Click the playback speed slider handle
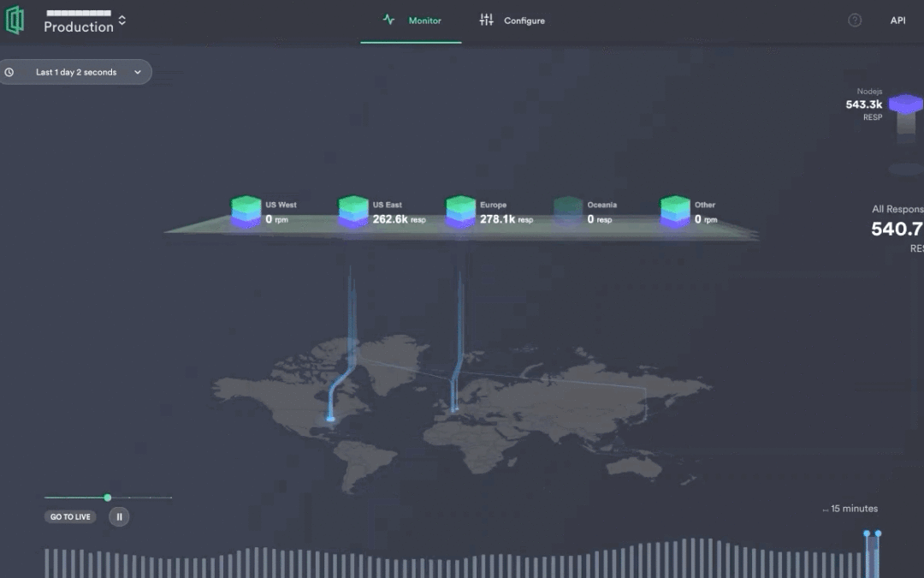Viewport: 924px width, 578px height. (x=107, y=498)
